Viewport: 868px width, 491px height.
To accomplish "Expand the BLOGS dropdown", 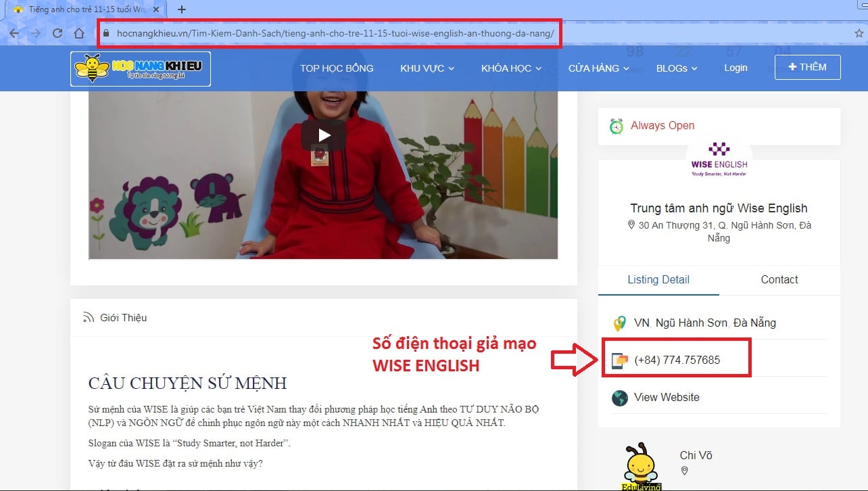I will (x=677, y=68).
